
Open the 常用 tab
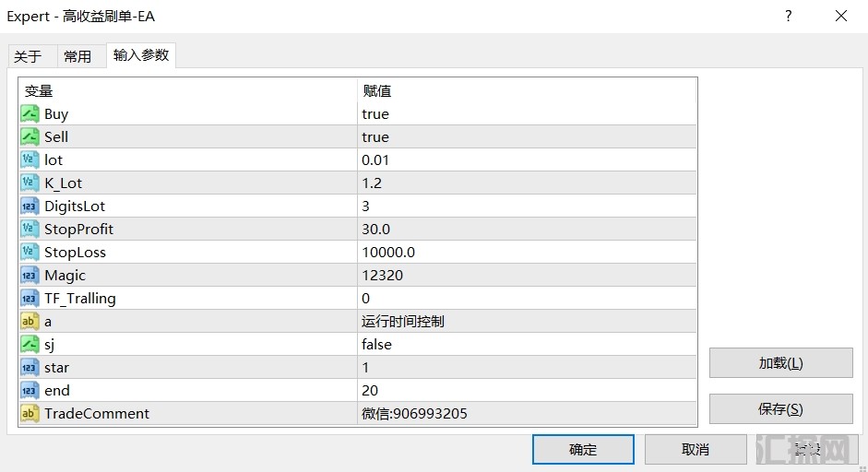coord(77,57)
